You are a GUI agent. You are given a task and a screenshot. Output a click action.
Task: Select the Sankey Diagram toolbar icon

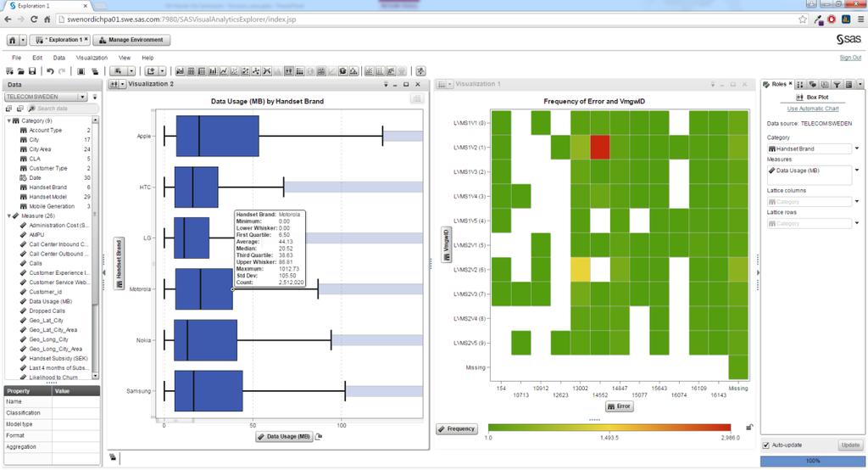(267, 71)
